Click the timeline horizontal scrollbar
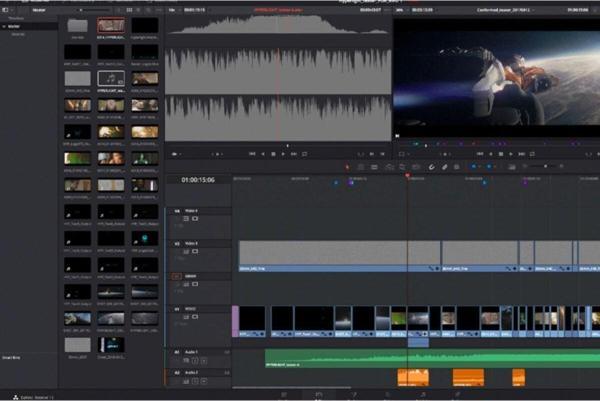Image resolution: width=600 pixels, height=401 pixels. [x=292, y=388]
